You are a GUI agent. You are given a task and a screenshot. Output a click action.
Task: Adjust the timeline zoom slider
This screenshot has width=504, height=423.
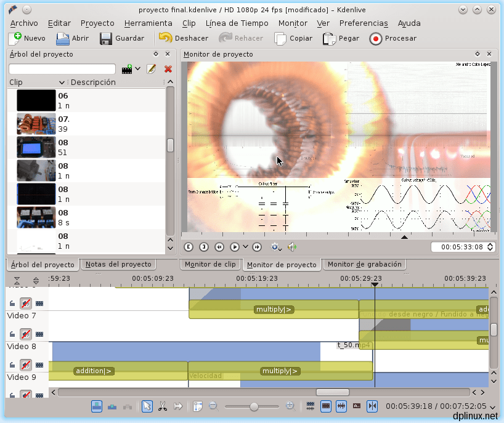254,406
